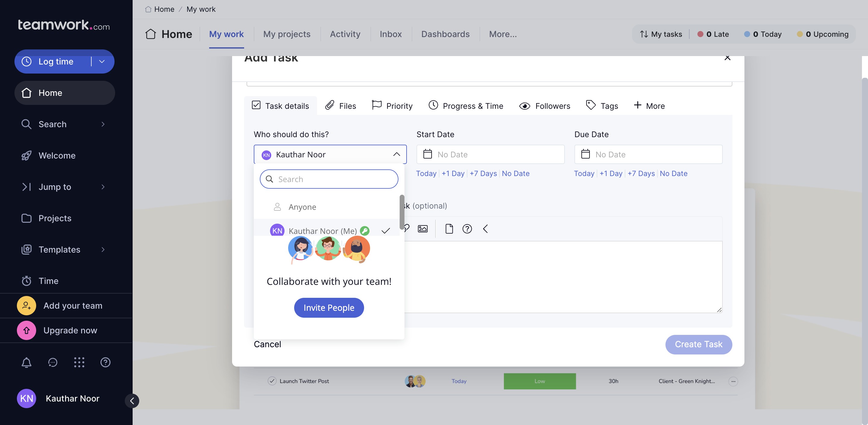Click the Start Date calendar icon
This screenshot has height=425, width=868.
click(x=428, y=154)
